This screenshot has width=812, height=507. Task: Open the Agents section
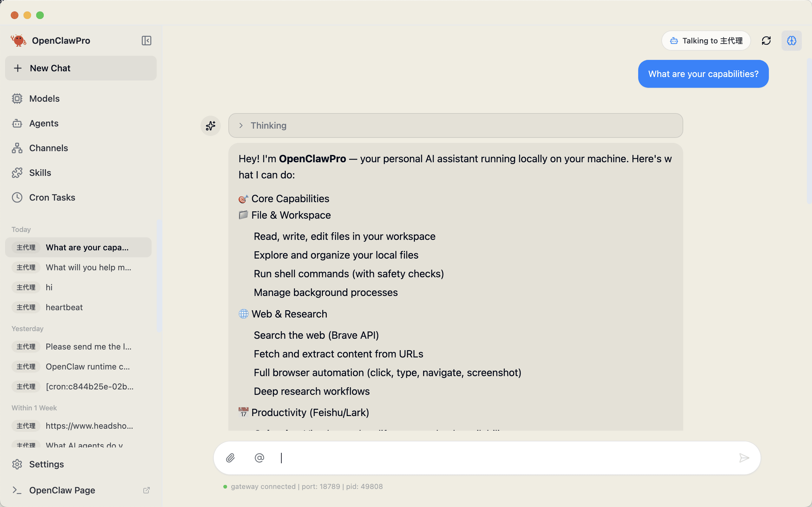click(44, 123)
